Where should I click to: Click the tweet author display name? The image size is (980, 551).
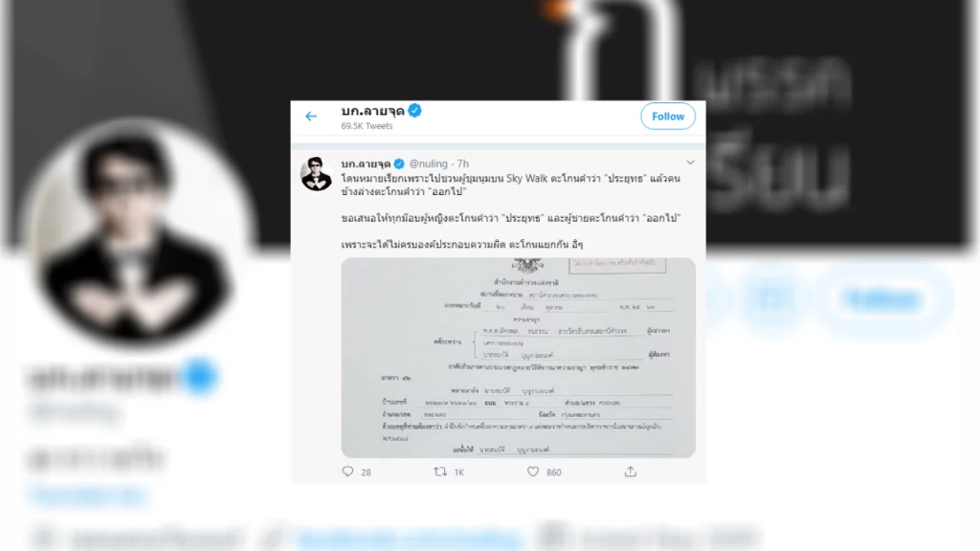[366, 164]
